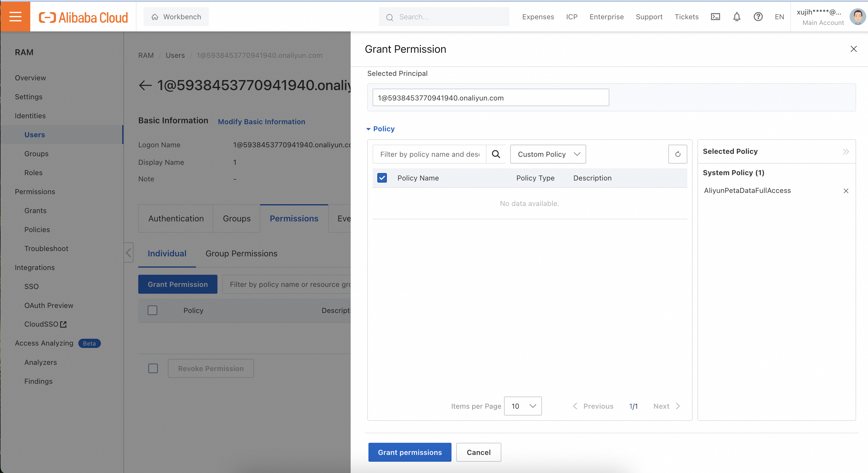This screenshot has width=868, height=473.
Task: Click the blue Grant permissions button
Action: [x=410, y=452]
